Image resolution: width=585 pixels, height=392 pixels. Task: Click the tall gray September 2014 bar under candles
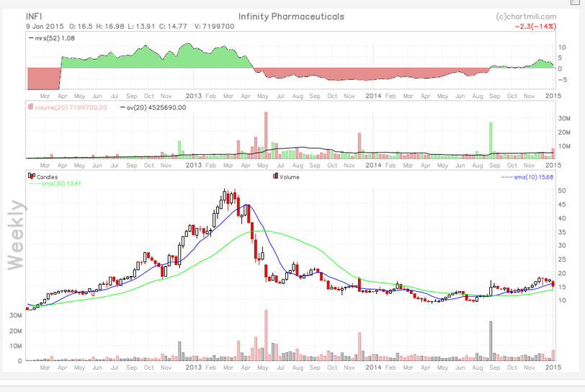tap(491, 341)
